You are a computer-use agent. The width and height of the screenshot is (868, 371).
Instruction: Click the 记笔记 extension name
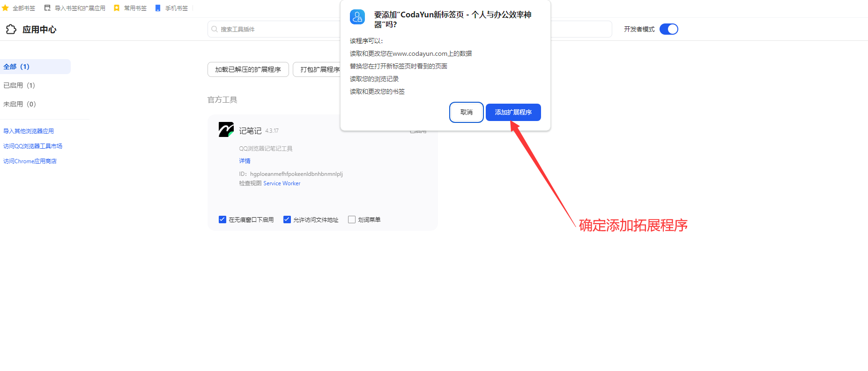(250, 131)
